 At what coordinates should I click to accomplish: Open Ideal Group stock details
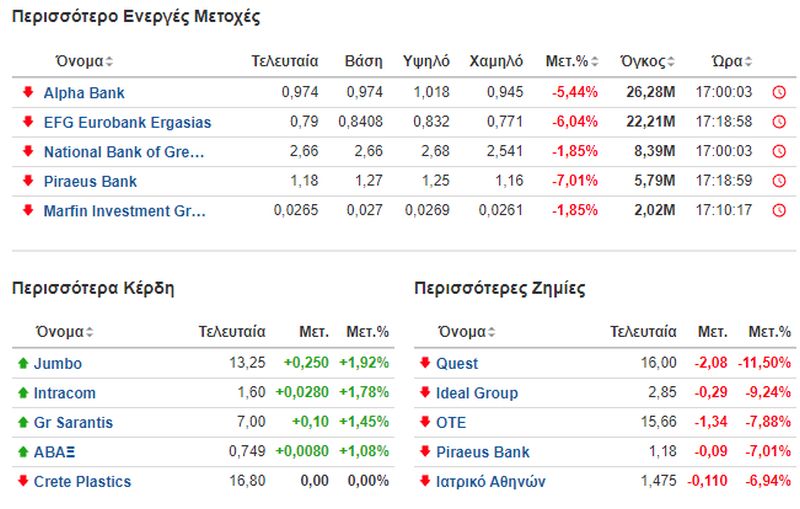477,393
